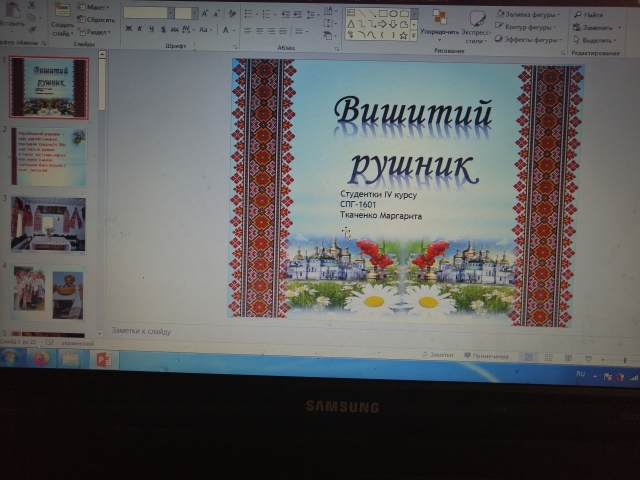
Task: Click the Сбросить reset button
Action: pyautogui.click(x=96, y=19)
